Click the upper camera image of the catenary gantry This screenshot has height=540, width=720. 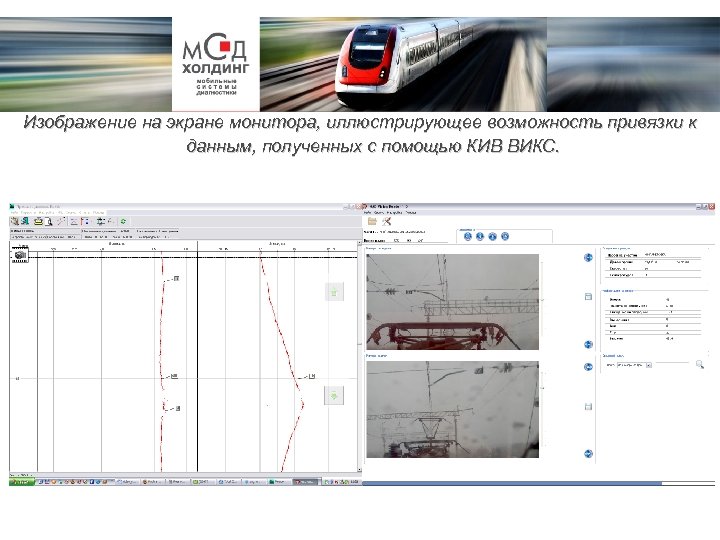click(x=452, y=302)
